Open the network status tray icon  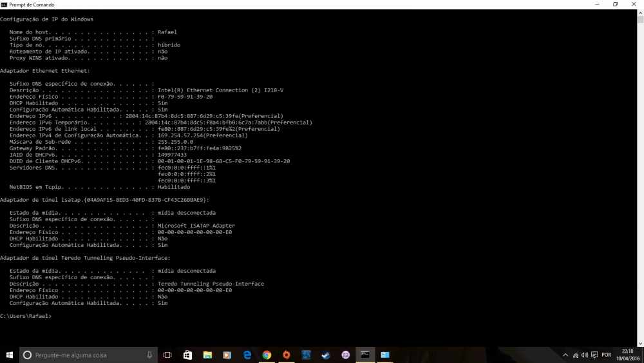tap(576, 355)
